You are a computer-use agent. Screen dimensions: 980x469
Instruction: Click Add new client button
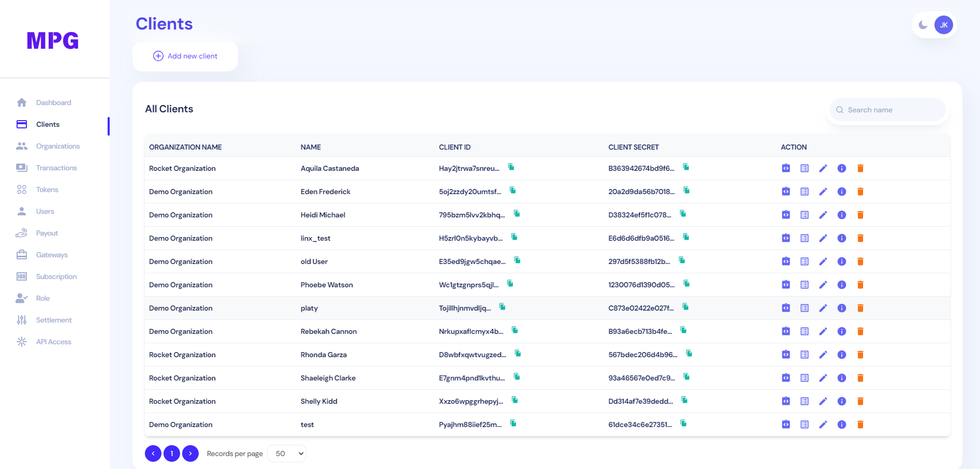coord(185,56)
